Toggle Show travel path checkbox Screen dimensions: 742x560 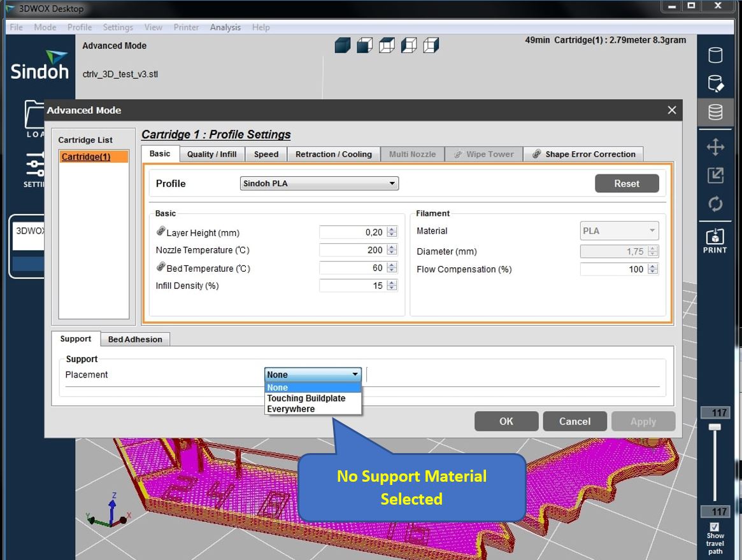[715, 527]
